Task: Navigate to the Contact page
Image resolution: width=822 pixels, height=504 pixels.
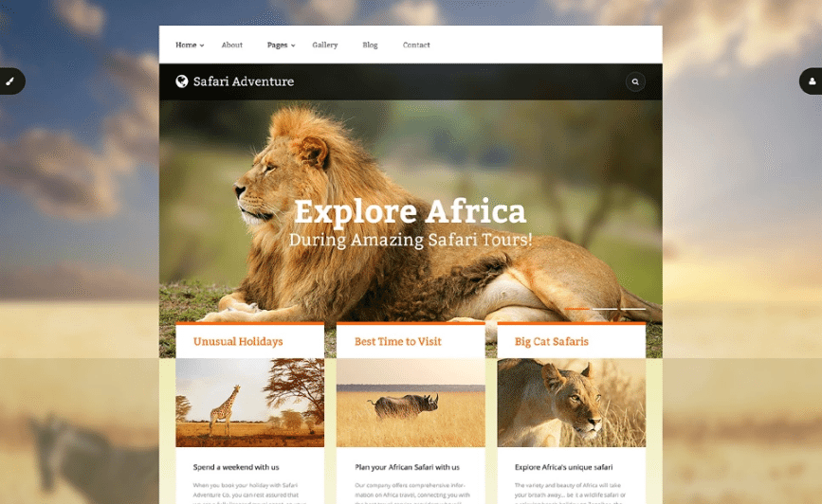Action: tap(416, 45)
